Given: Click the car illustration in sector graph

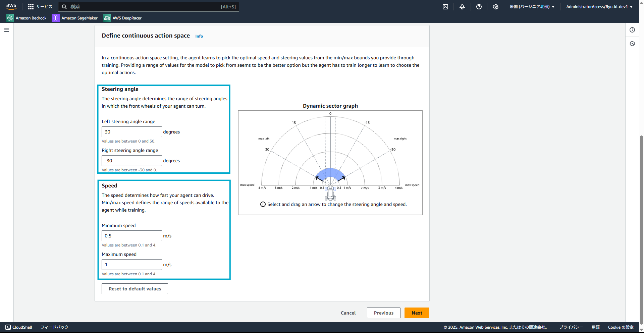Looking at the screenshot, I should (x=330, y=193).
